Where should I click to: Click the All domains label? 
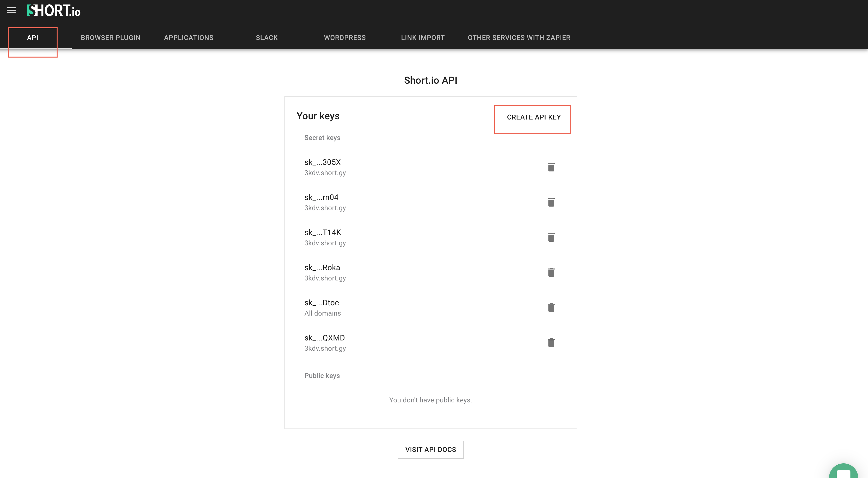(x=323, y=313)
